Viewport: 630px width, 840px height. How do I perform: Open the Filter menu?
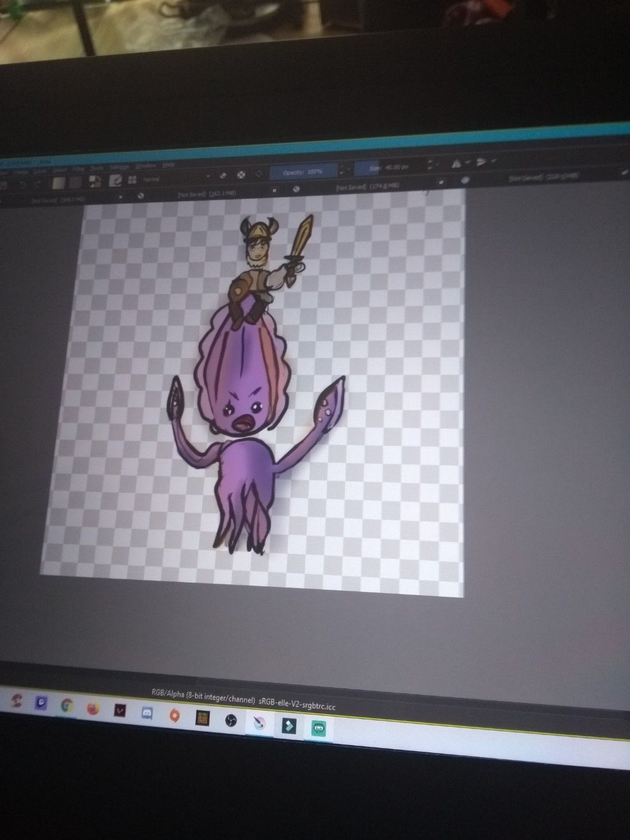click(x=78, y=169)
